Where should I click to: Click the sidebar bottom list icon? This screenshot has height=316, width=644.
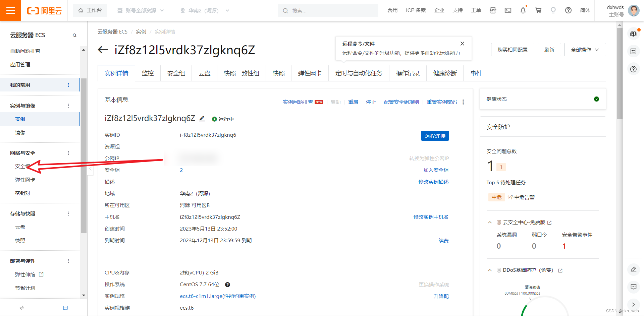coord(65,308)
